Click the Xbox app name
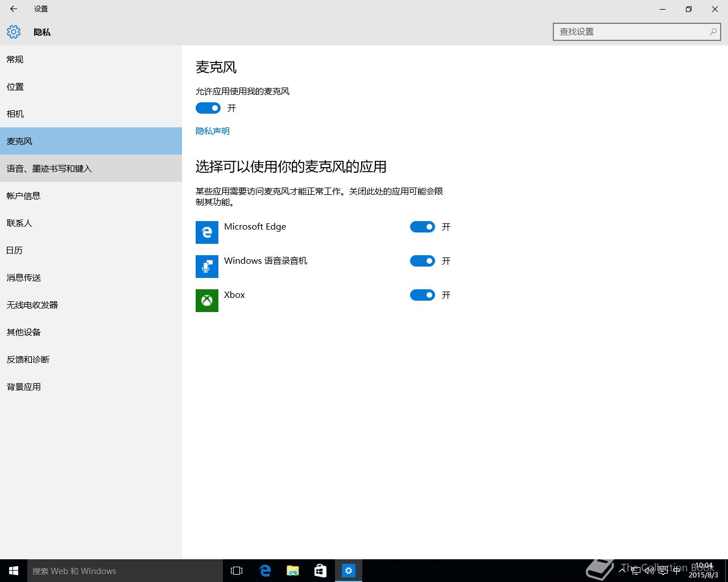 click(x=234, y=294)
